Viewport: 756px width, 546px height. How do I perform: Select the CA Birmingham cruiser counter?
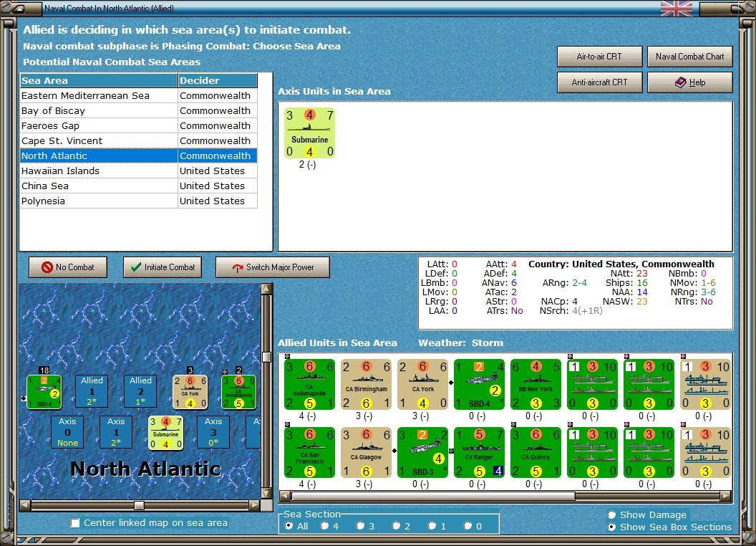[x=366, y=384]
